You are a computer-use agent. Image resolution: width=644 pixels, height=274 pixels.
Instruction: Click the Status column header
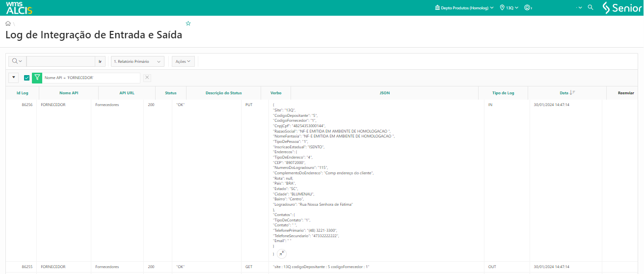pos(171,93)
